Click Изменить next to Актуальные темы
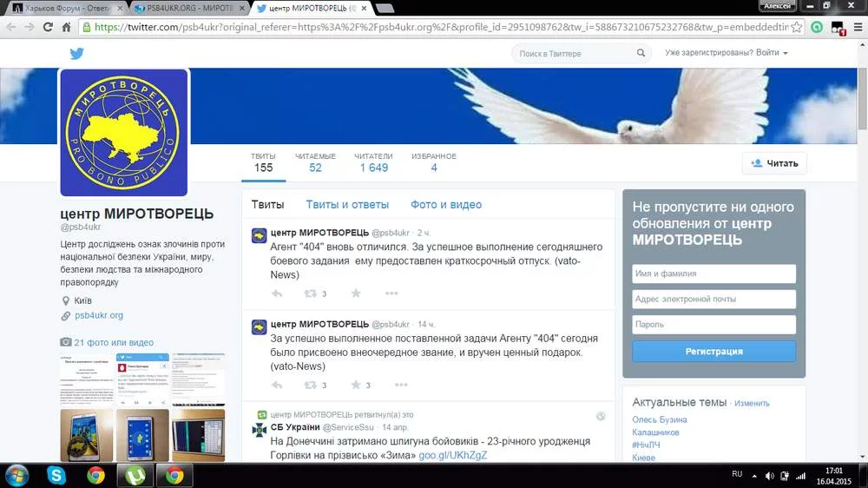Viewport: 868px width, 488px height. tap(752, 403)
